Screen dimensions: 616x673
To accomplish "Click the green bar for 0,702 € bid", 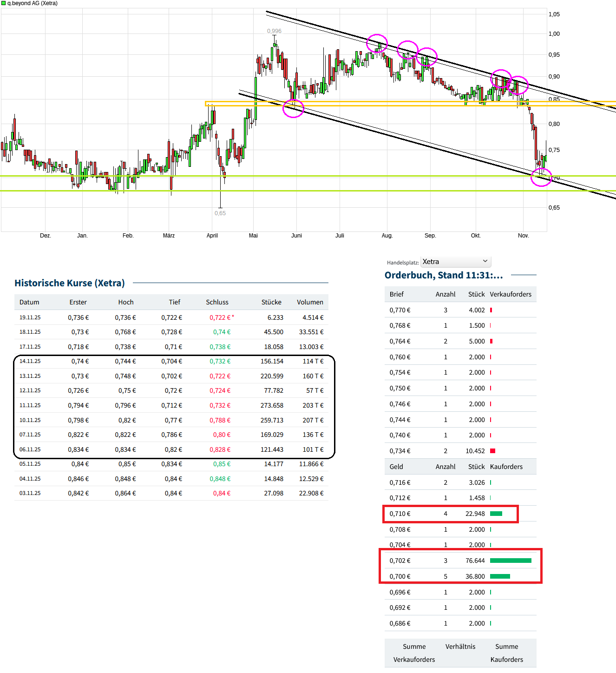I will click(x=510, y=561).
